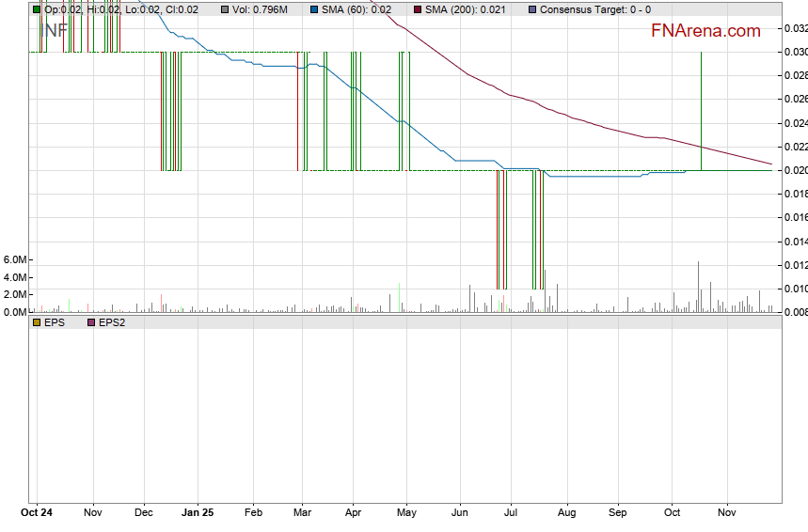Click the NF ticker label

(x=55, y=28)
